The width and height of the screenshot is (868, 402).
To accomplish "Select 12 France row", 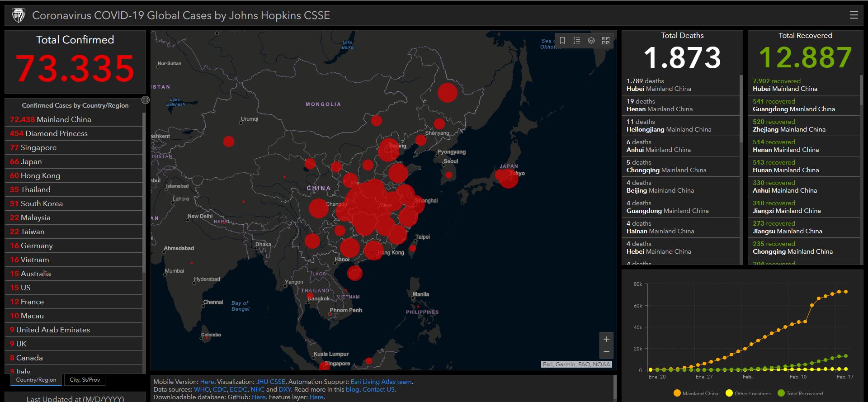I will [x=74, y=302].
